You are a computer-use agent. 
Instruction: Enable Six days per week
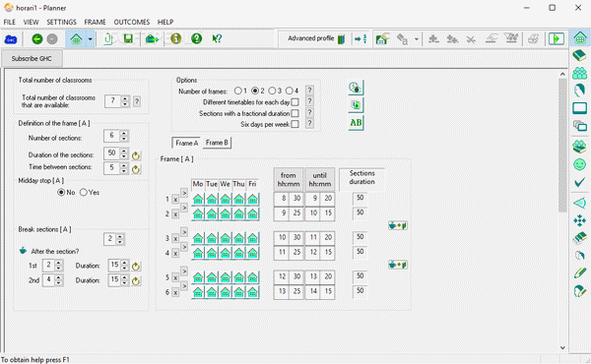[x=295, y=124]
